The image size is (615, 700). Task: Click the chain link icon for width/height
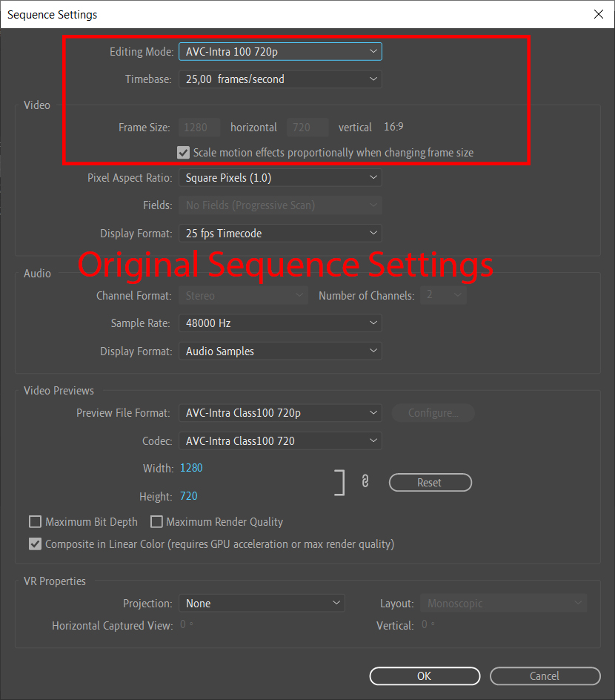[365, 482]
